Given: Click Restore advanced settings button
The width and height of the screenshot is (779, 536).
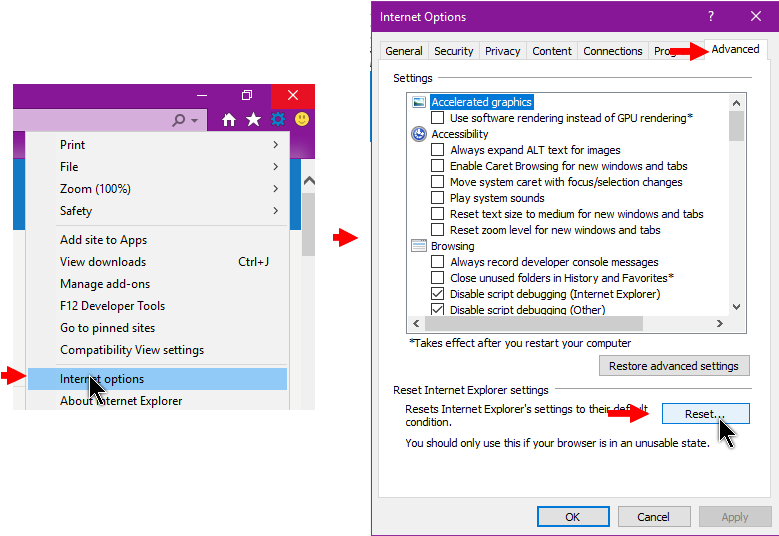Looking at the screenshot, I should pos(674,366).
